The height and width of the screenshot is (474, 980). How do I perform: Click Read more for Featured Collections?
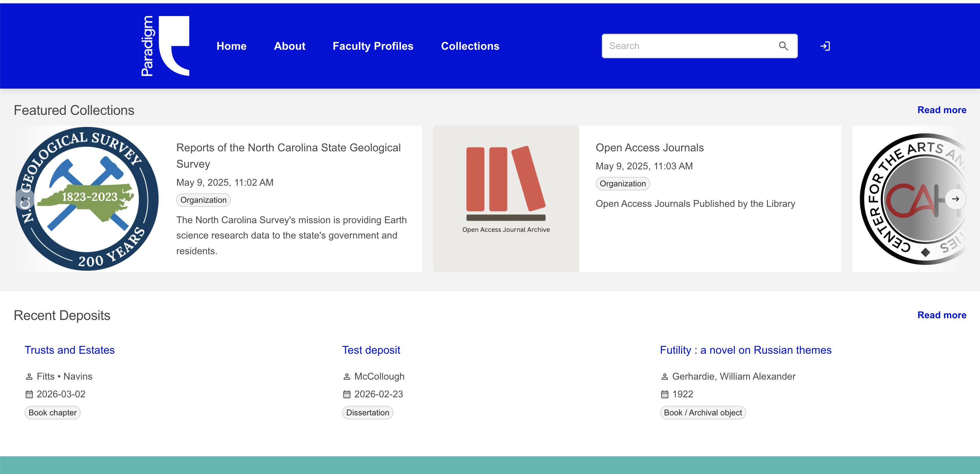click(941, 110)
